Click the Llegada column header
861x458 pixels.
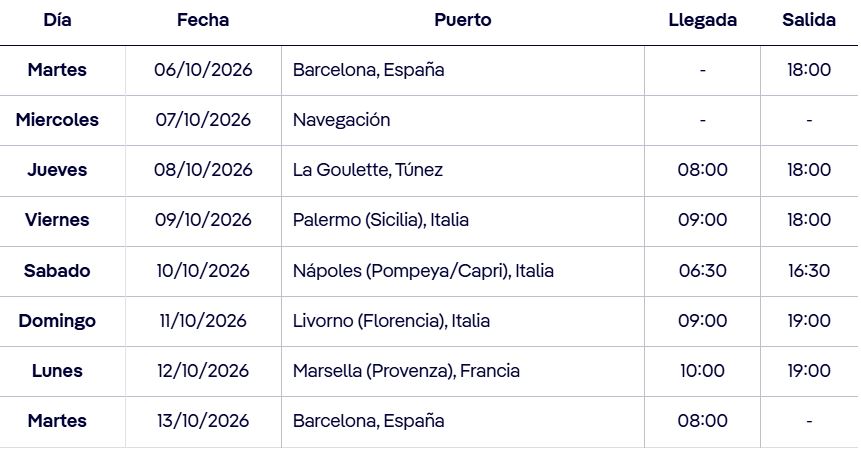702,20
